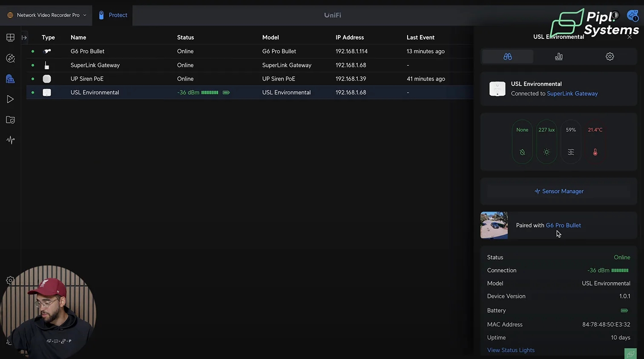The image size is (644, 359).
Task: Select the G6 Pro Bullet row name
Action: (87, 51)
